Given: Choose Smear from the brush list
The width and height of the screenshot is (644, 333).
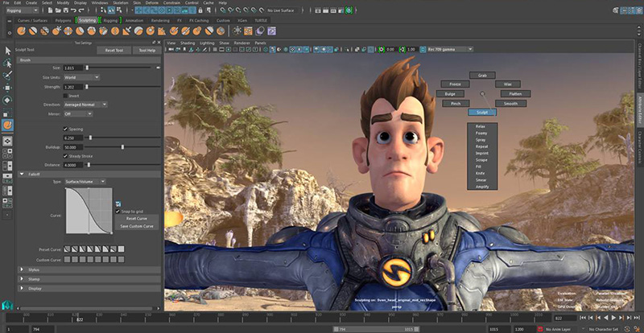Looking at the screenshot, I should pyautogui.click(x=481, y=180).
